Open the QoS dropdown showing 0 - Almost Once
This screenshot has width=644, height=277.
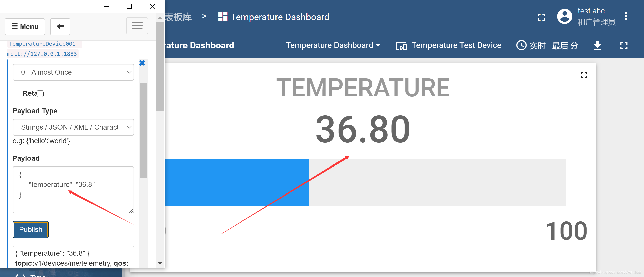73,72
